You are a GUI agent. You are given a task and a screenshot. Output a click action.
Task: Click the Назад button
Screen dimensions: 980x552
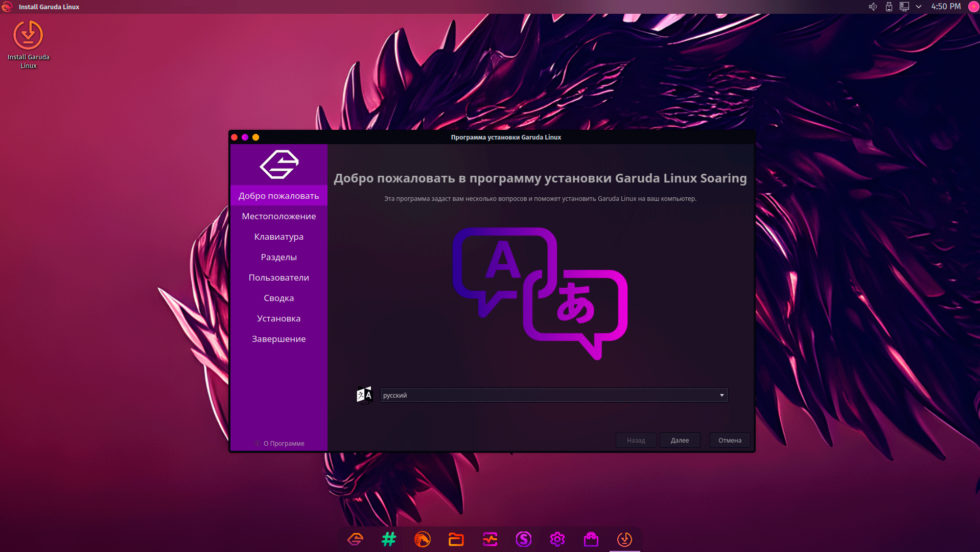click(636, 440)
